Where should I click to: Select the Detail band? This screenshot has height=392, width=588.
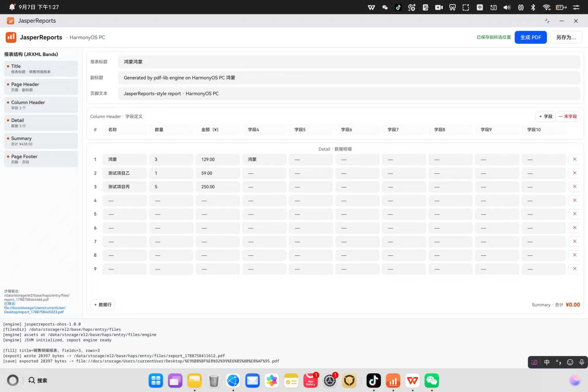coord(41,123)
